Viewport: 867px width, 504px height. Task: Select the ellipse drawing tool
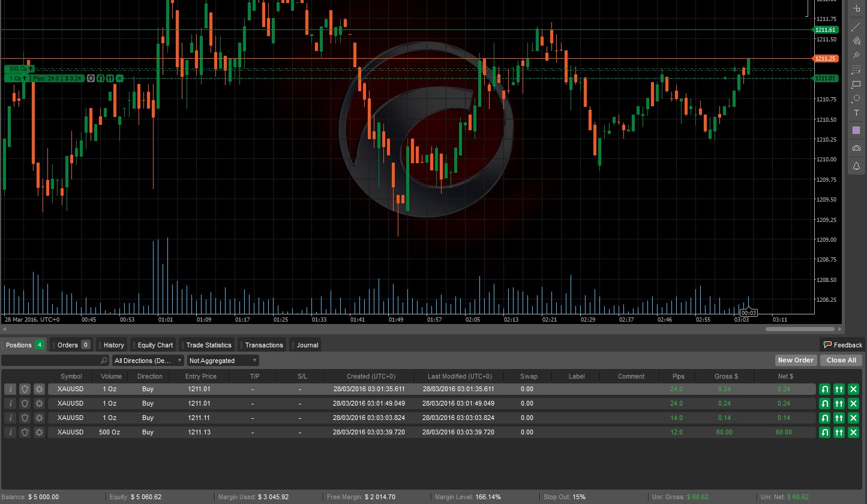tap(856, 98)
